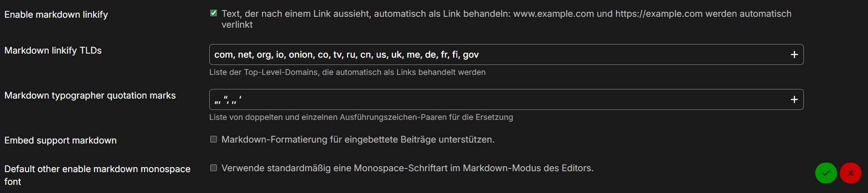The height and width of the screenshot is (193, 868).
Task: Disable the Enable markdown linkify checkbox
Action: (213, 13)
